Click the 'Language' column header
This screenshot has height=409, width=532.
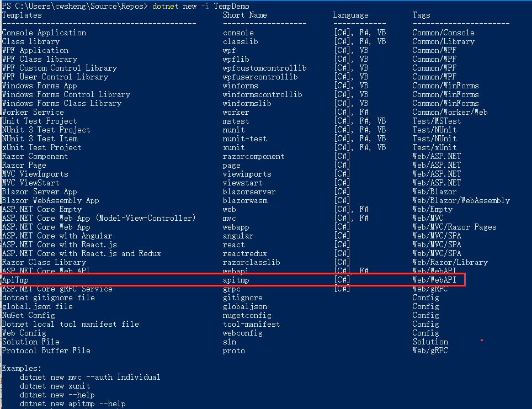click(x=350, y=15)
